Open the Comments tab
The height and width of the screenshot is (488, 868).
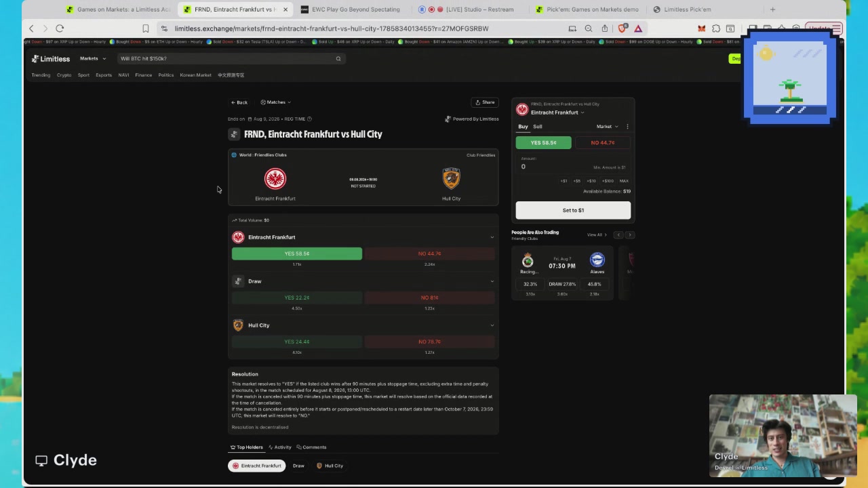click(311, 447)
